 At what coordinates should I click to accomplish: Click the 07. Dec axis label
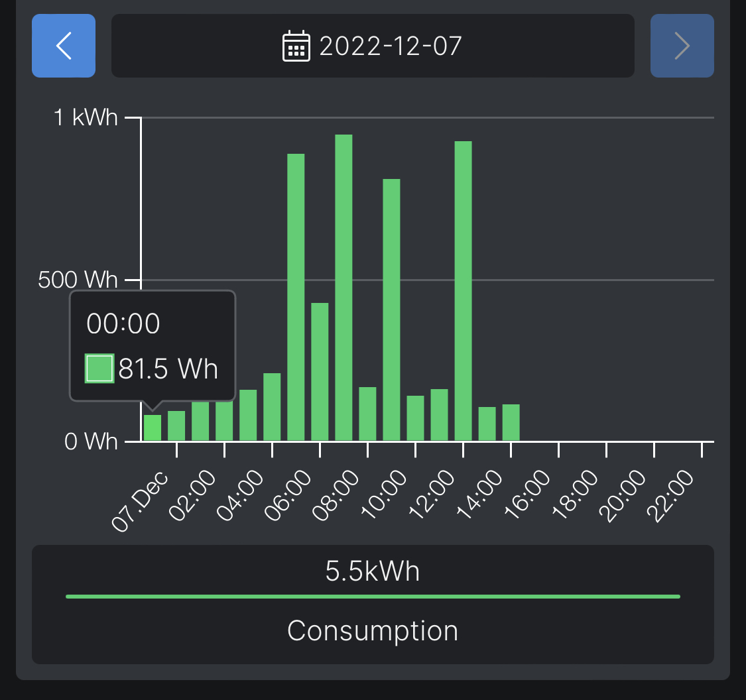(141, 502)
